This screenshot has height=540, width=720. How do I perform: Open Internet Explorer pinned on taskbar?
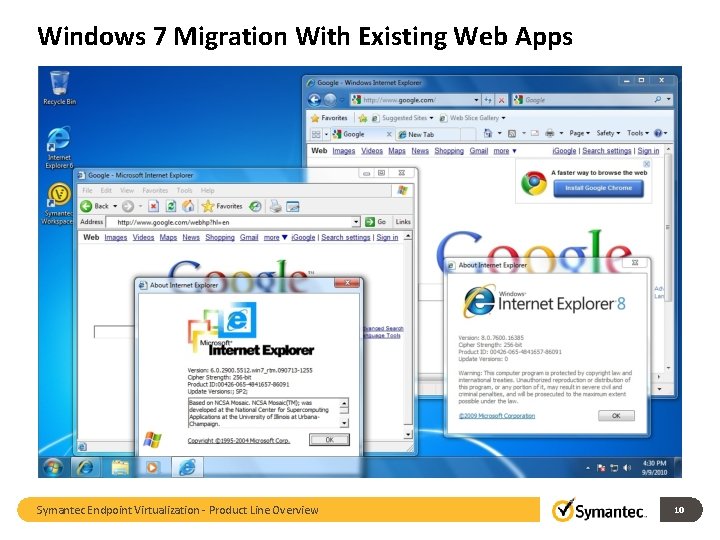[x=85, y=467]
